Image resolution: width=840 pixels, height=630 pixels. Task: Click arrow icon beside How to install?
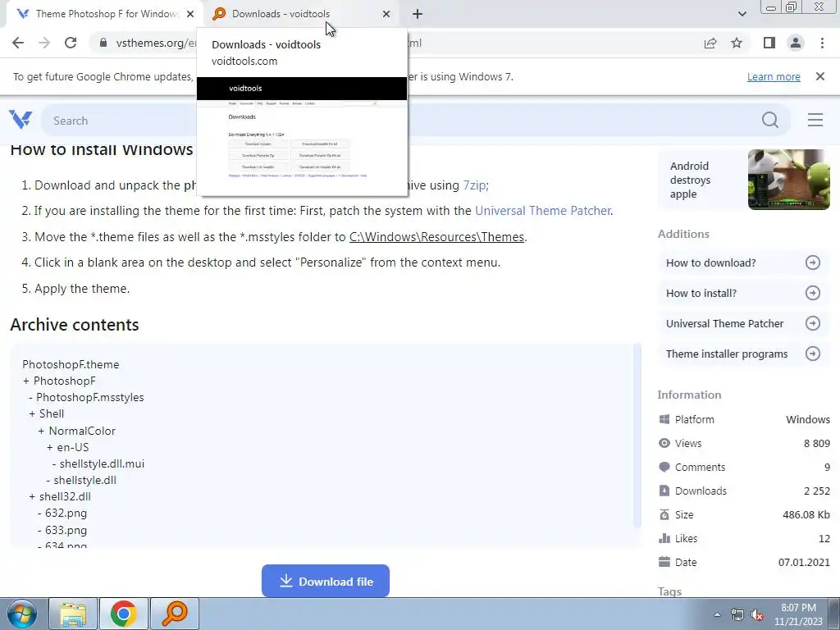813,293
